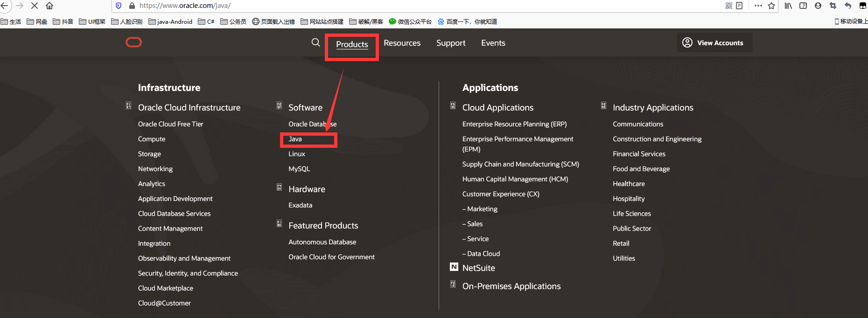
Task: Click the screenshot crop toolbar icon
Action: [833, 6]
